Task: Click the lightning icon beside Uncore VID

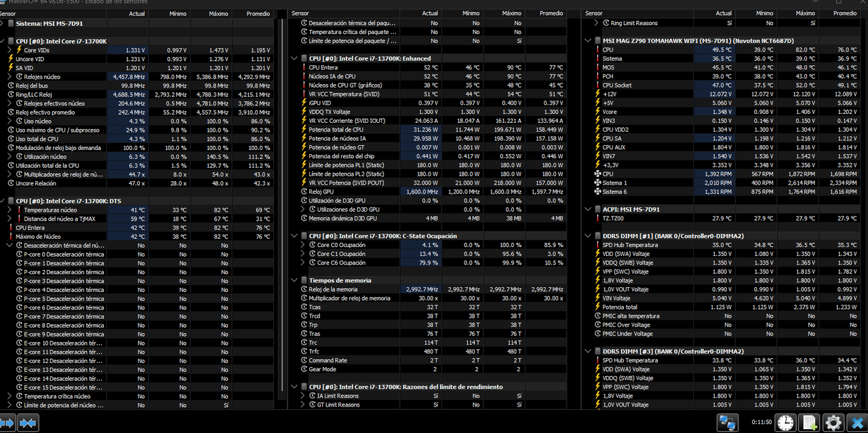Action: (x=10, y=59)
